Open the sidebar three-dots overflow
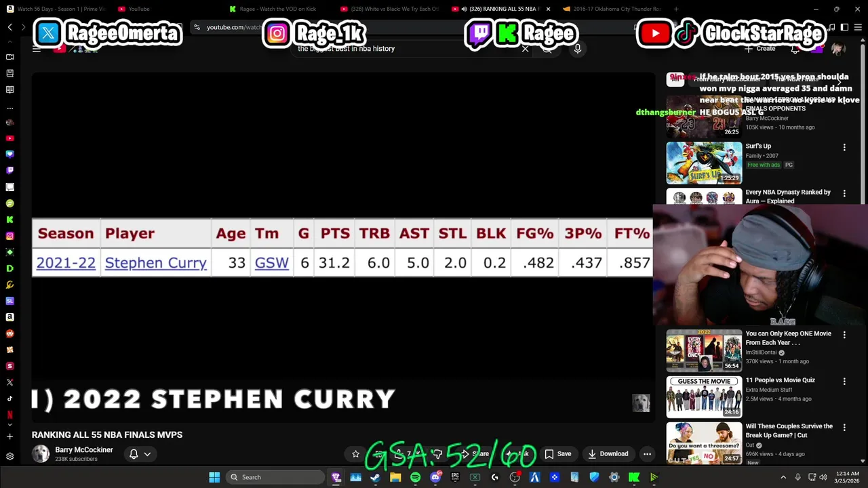Viewport: 868px width, 488px height. (9, 108)
